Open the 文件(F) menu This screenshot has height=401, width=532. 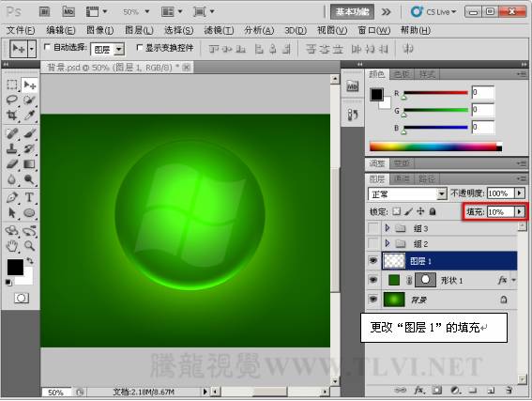click(21, 30)
